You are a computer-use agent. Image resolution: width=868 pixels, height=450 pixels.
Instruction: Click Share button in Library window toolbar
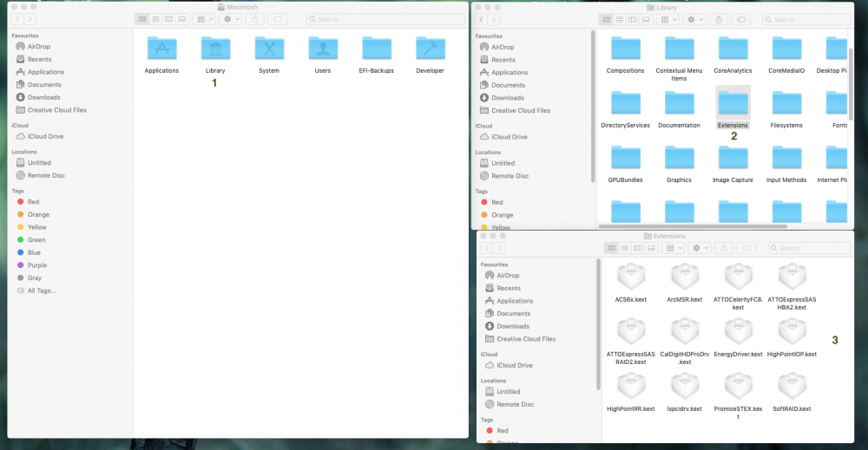click(719, 19)
